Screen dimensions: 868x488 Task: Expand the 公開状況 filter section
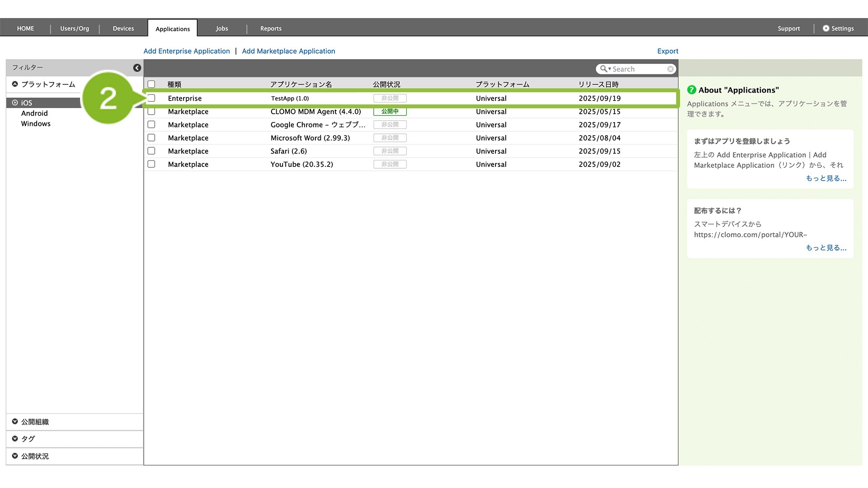tap(15, 456)
